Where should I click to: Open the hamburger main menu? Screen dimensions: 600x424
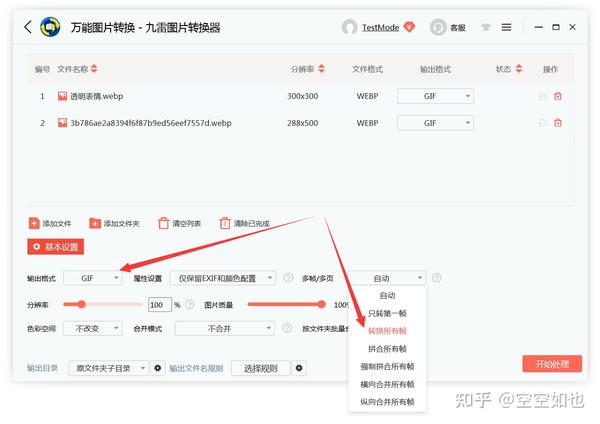(x=506, y=27)
